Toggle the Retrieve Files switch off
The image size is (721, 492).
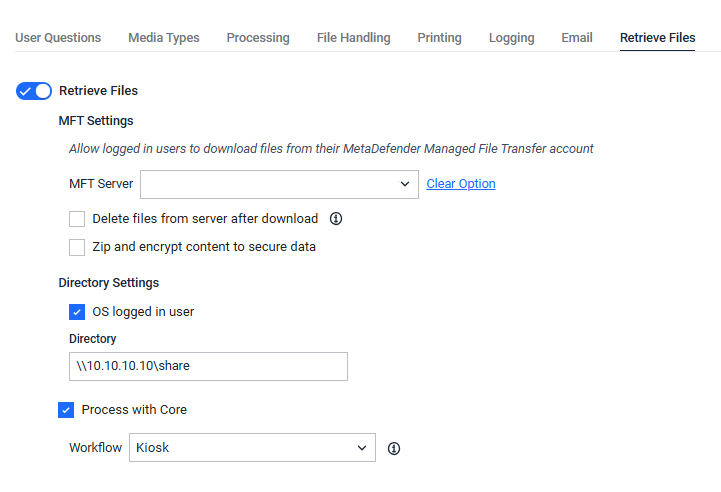pyautogui.click(x=34, y=91)
